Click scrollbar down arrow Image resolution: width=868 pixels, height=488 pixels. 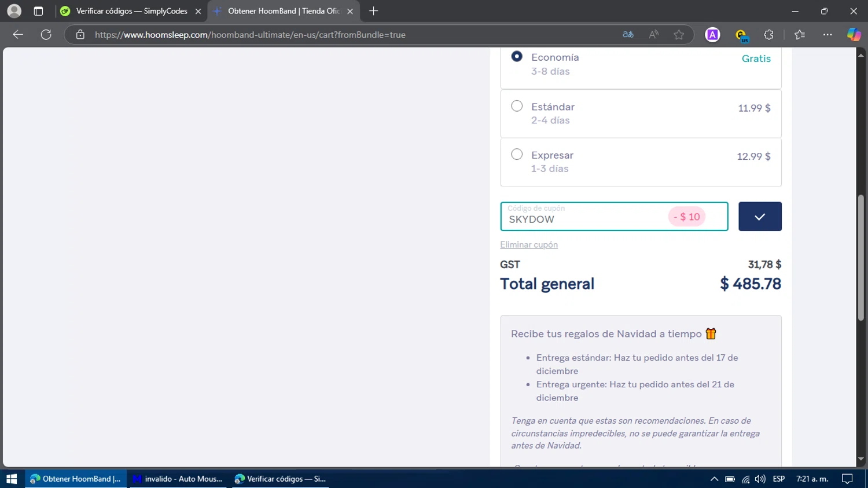coord(860,459)
